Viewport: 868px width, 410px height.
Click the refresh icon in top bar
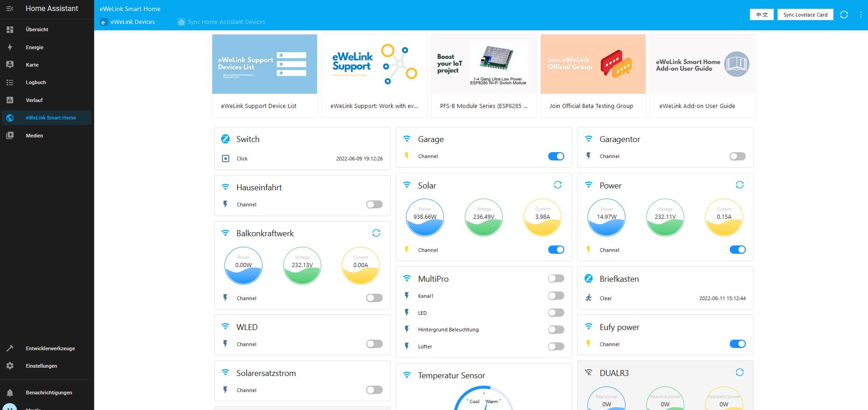click(844, 15)
